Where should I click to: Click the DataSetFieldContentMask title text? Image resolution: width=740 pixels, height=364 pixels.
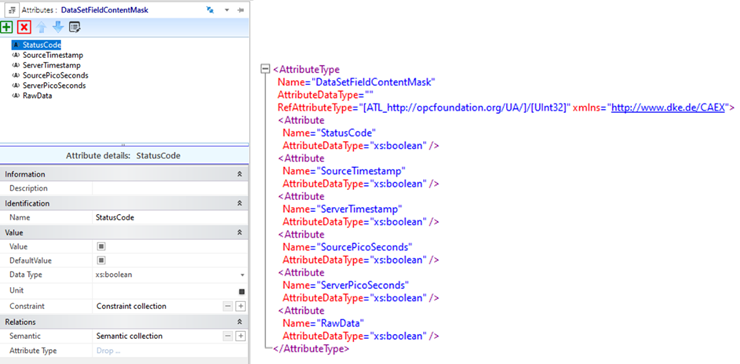[x=104, y=9]
